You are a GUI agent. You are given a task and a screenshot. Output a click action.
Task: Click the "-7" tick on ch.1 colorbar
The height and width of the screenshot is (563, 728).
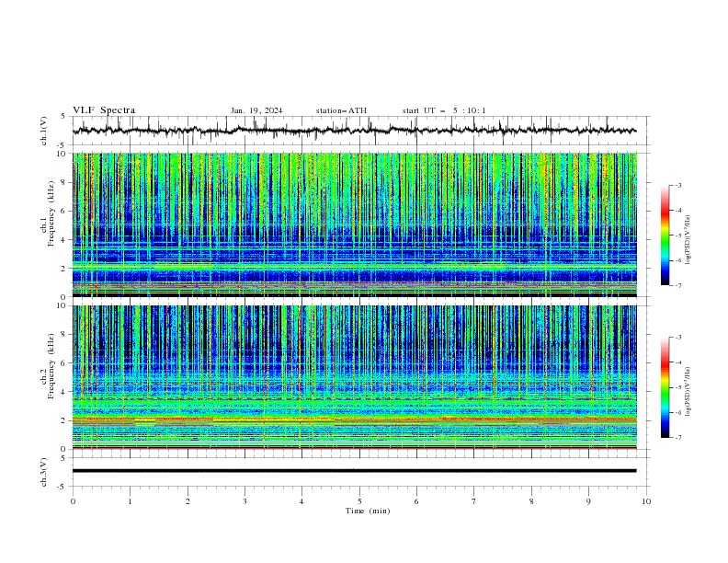click(x=678, y=285)
